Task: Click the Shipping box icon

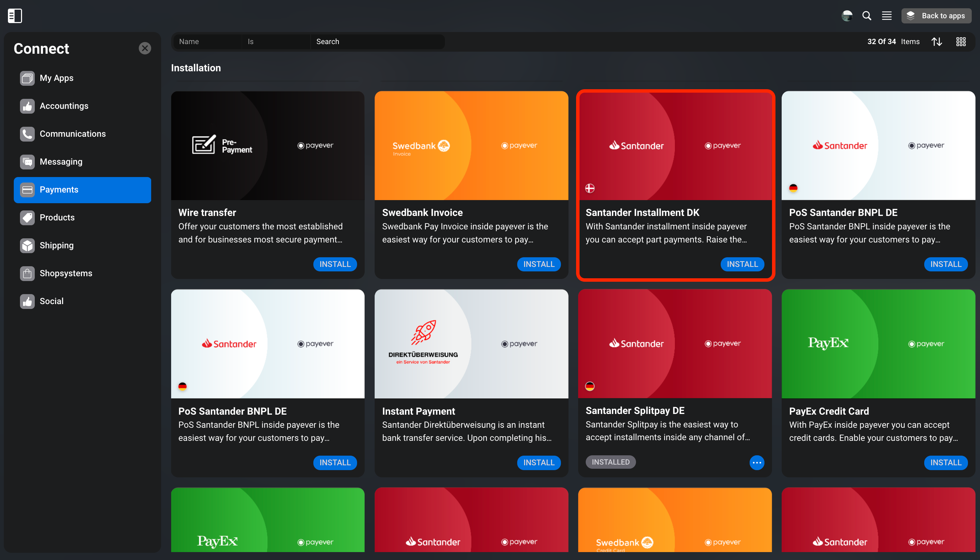Action: click(27, 245)
